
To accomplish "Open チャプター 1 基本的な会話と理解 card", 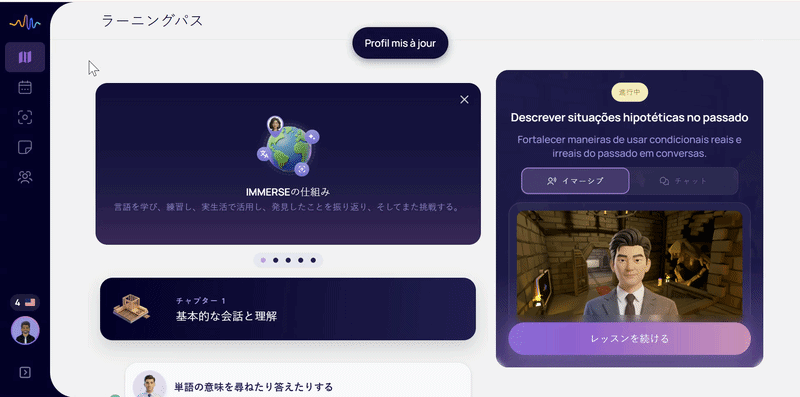I will (x=288, y=309).
